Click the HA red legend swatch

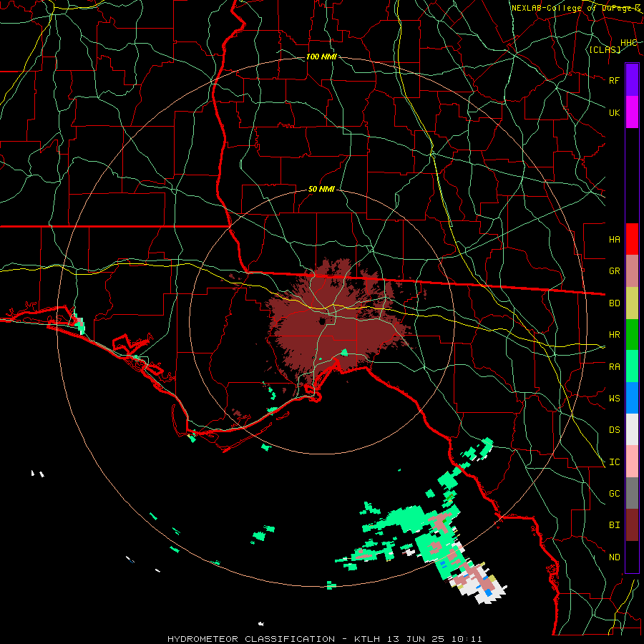tap(632, 239)
